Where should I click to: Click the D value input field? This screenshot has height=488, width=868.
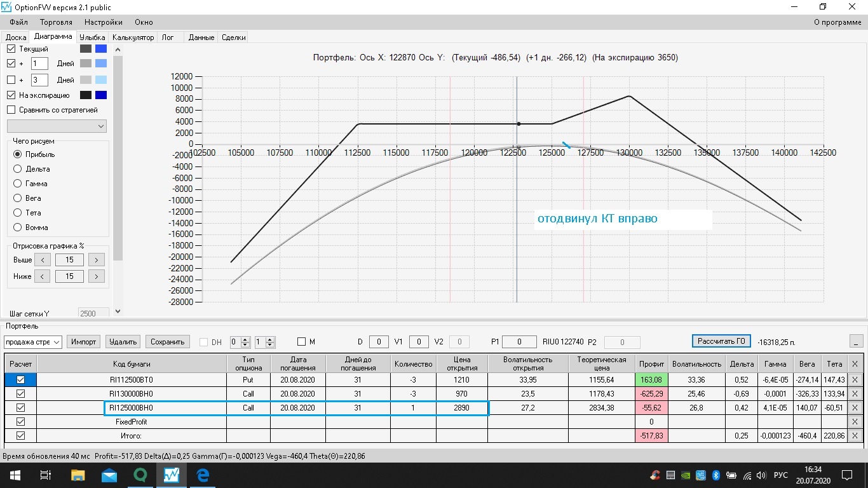[379, 342]
